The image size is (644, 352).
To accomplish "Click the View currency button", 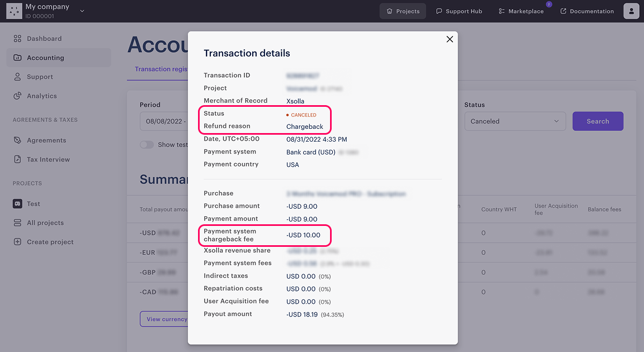I will [164, 319].
